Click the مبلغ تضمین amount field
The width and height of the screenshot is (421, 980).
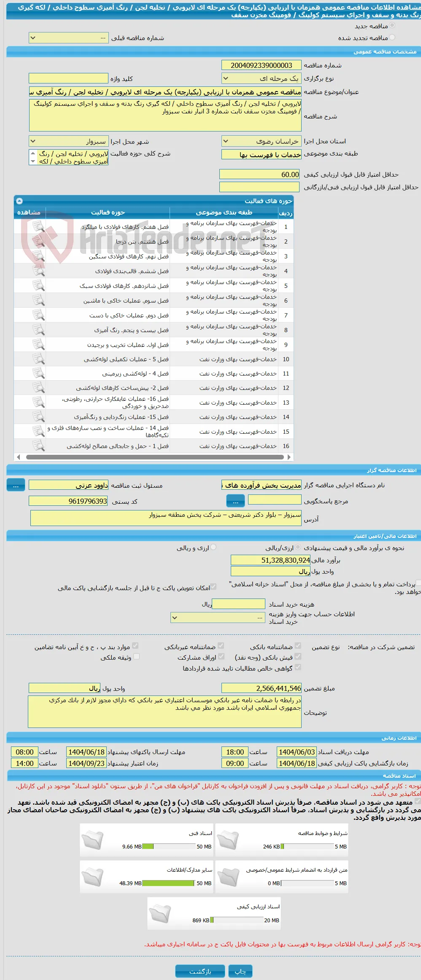(261, 688)
